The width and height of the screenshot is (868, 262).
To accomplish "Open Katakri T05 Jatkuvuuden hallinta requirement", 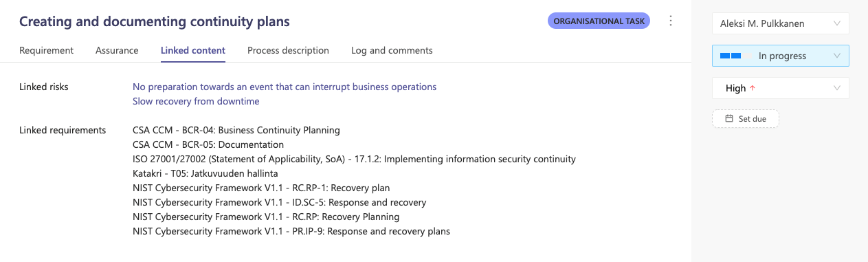I will click(x=205, y=173).
